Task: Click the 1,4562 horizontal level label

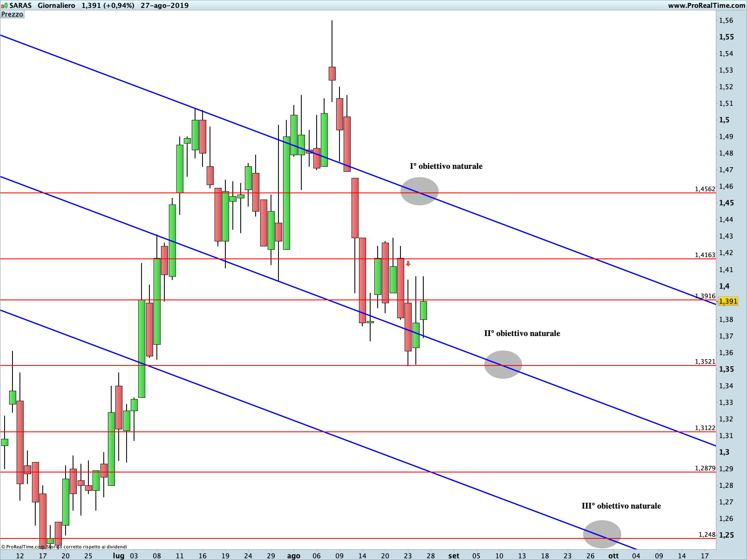Action: click(705, 189)
